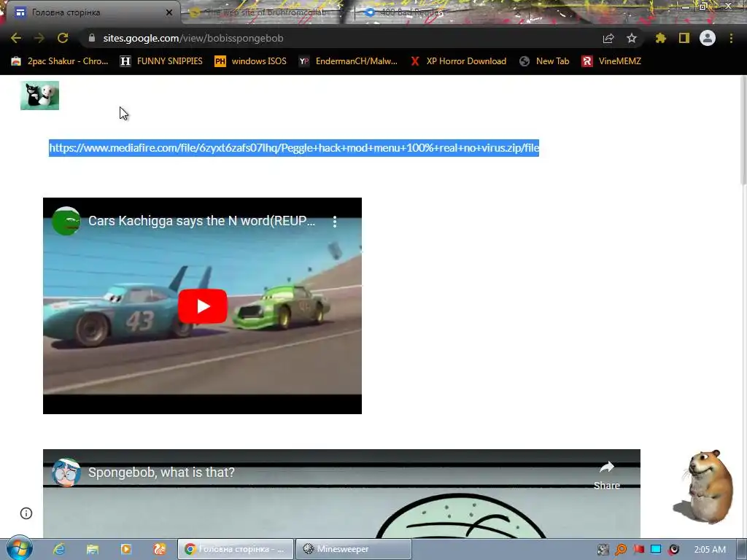Open the mediafire Peggle hack link
Screen dimensions: 747x560
(x=294, y=147)
